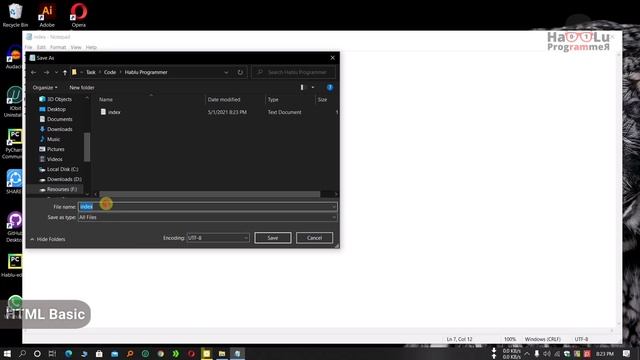The width and height of the screenshot is (640, 360).
Task: Click the change view icon
Action: (302, 87)
